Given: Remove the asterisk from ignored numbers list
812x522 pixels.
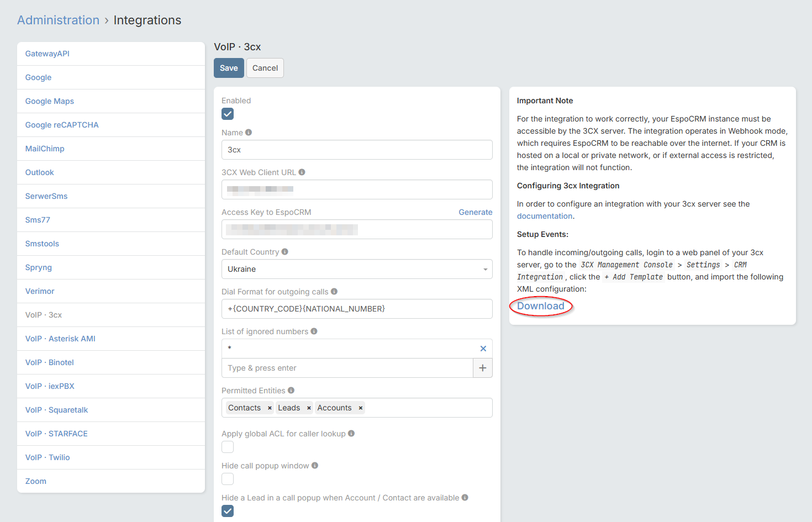Looking at the screenshot, I should pyautogui.click(x=483, y=349).
